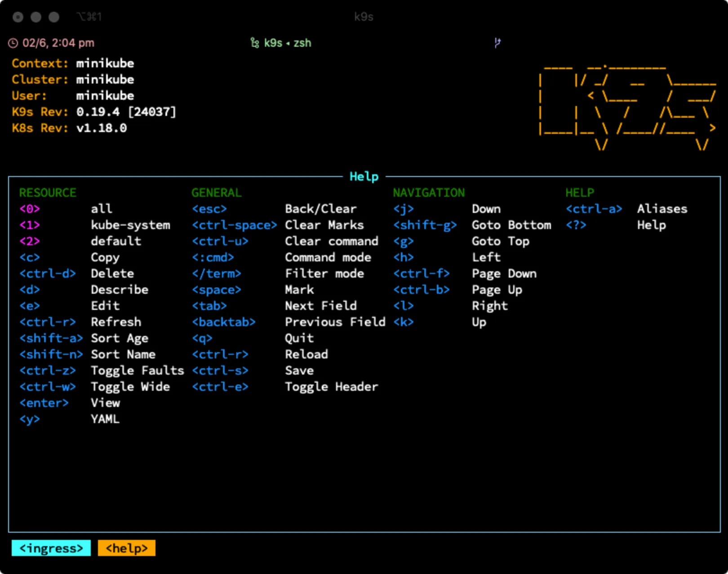Click the Filter mode description
Screen dimensions: 728x574
pyautogui.click(x=324, y=274)
